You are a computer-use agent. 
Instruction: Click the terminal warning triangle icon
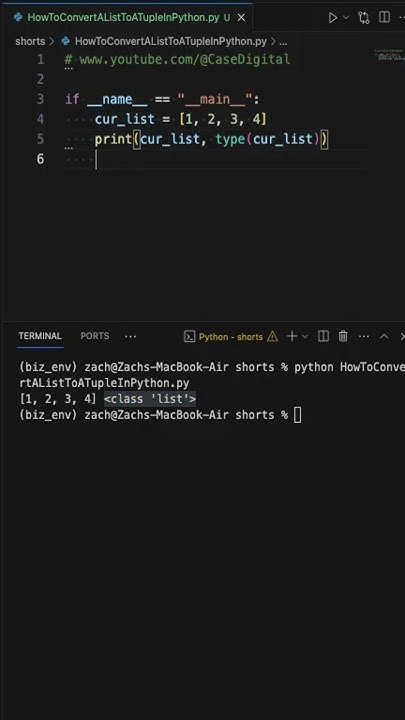pos(272,337)
